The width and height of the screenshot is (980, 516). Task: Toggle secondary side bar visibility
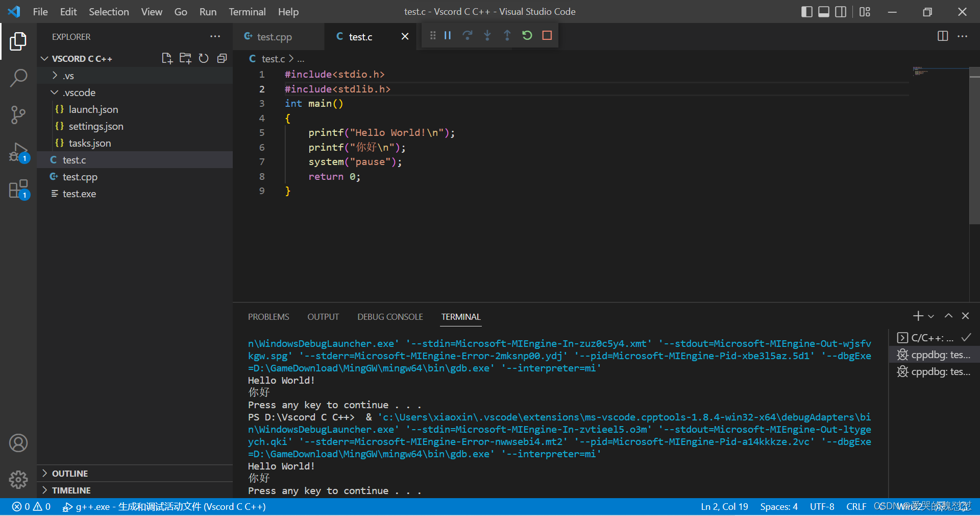[840, 11]
